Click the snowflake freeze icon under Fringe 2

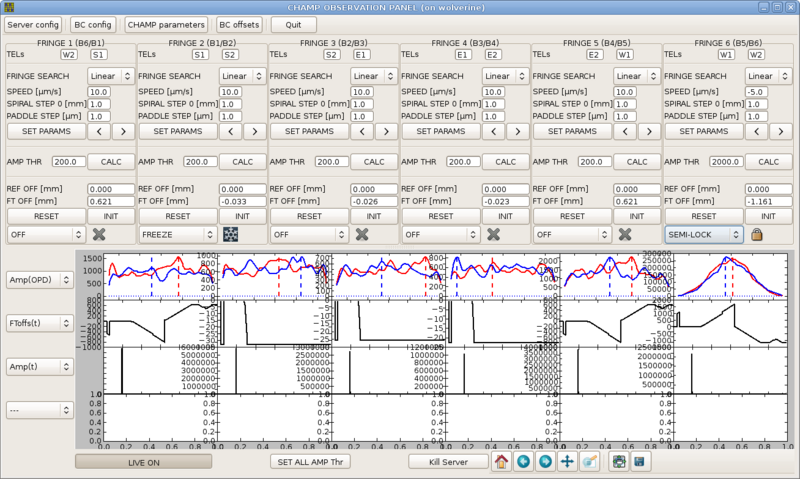231,234
